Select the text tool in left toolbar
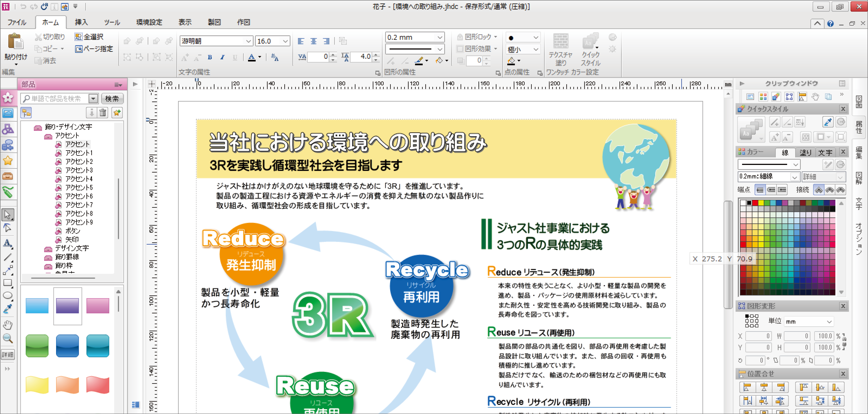 point(7,243)
